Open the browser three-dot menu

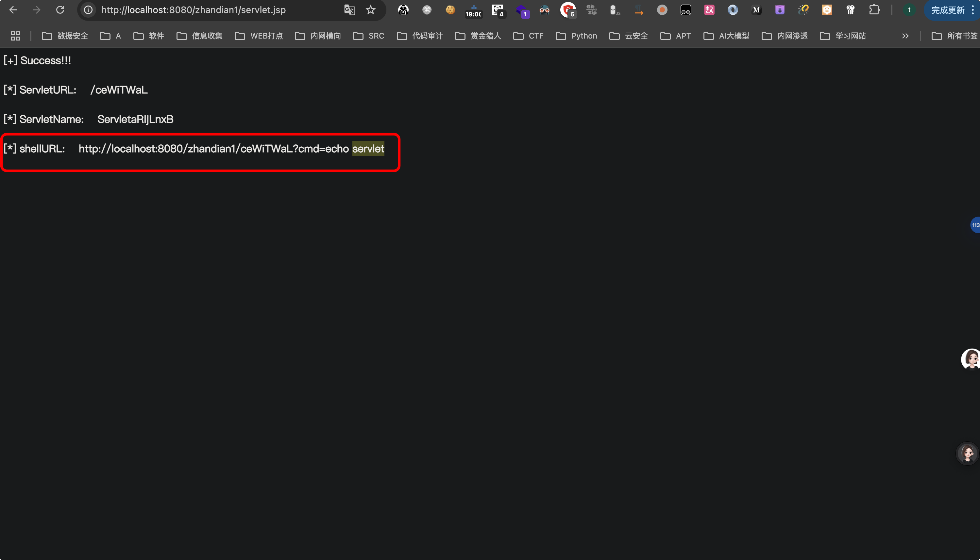pos(973,10)
